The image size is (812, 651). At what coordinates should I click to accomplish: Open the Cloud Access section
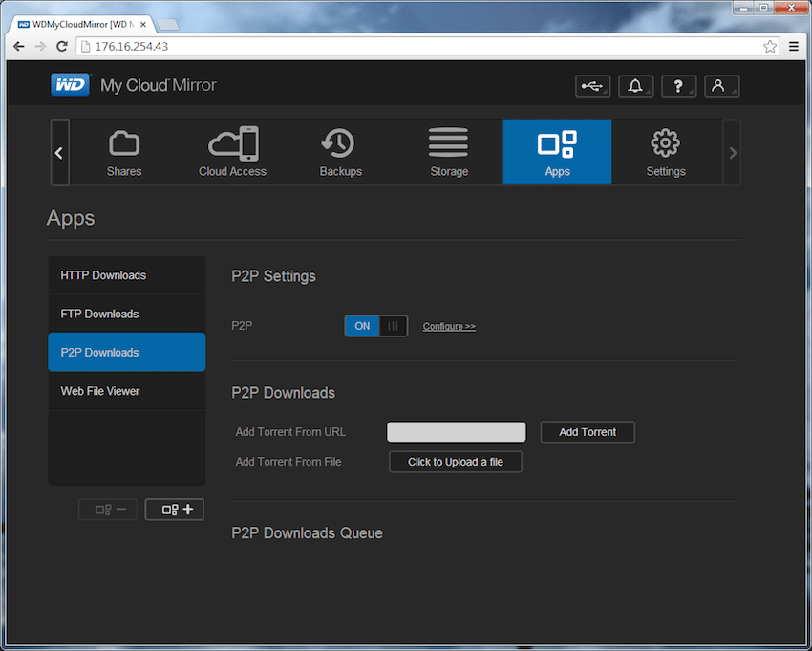click(x=232, y=152)
